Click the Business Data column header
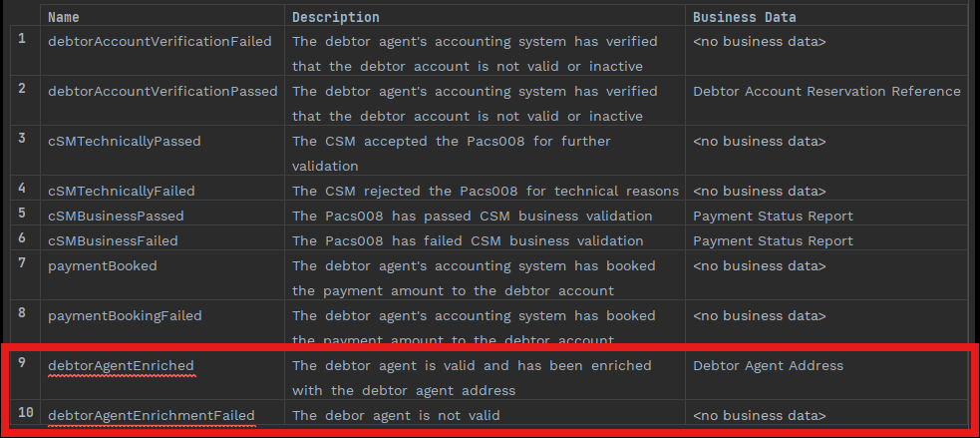Image resolution: width=980 pixels, height=438 pixels. pos(744,17)
